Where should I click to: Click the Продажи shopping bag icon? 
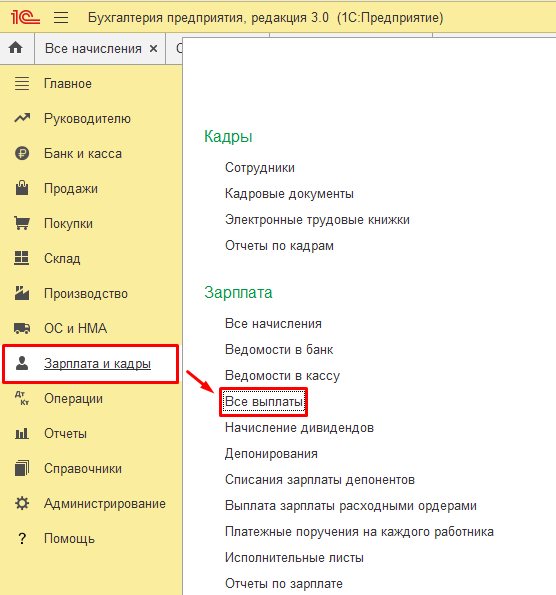[x=22, y=188]
